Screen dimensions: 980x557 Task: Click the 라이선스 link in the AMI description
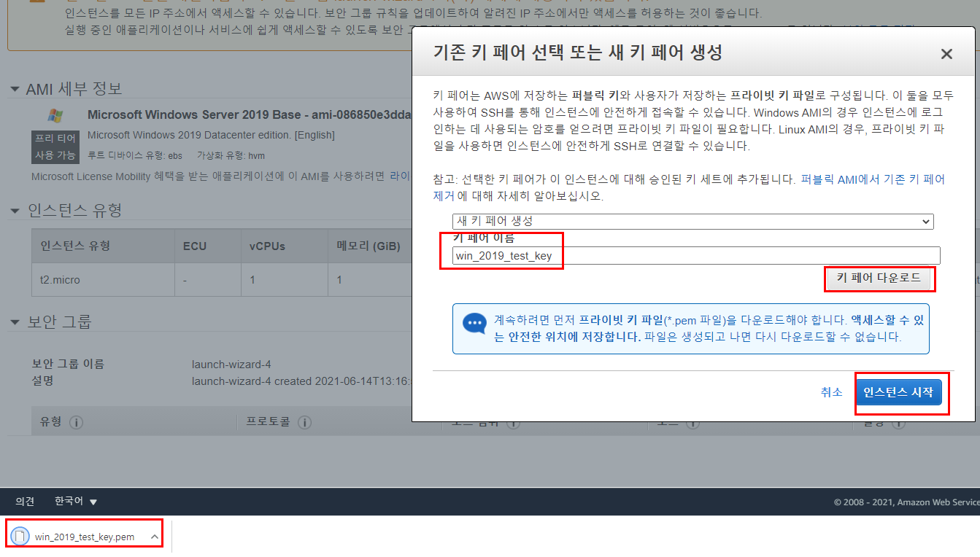coord(400,176)
